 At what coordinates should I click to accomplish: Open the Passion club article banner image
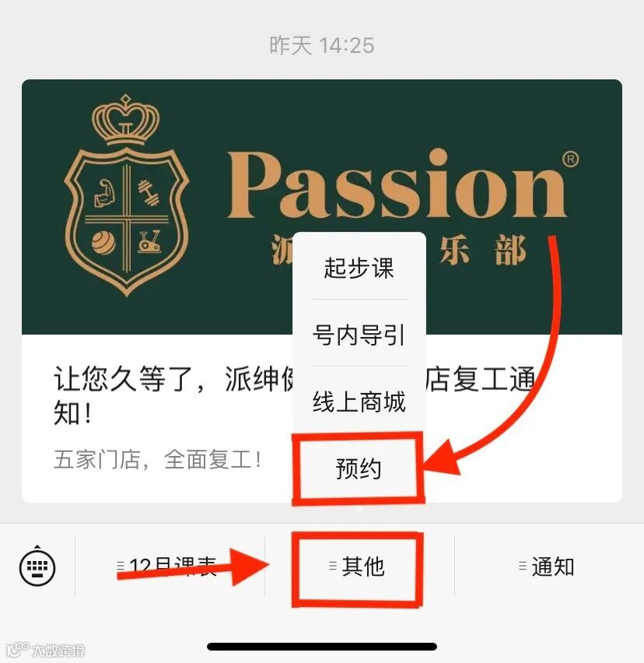pos(321,207)
